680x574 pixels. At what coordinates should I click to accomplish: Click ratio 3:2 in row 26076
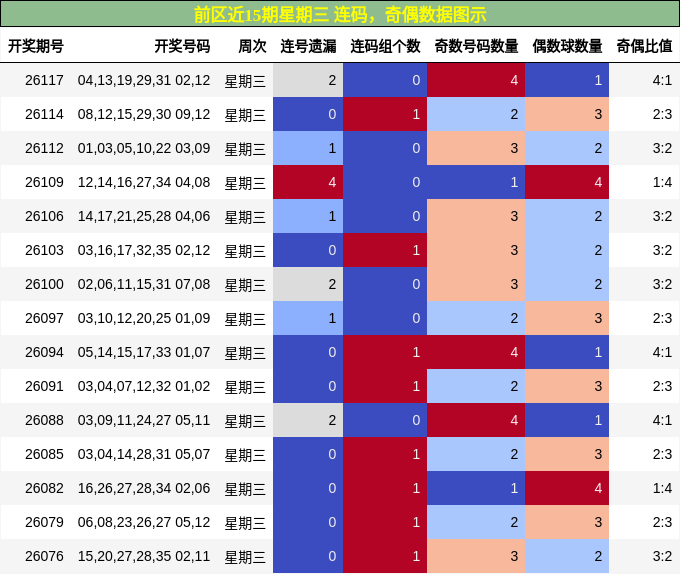click(x=662, y=556)
